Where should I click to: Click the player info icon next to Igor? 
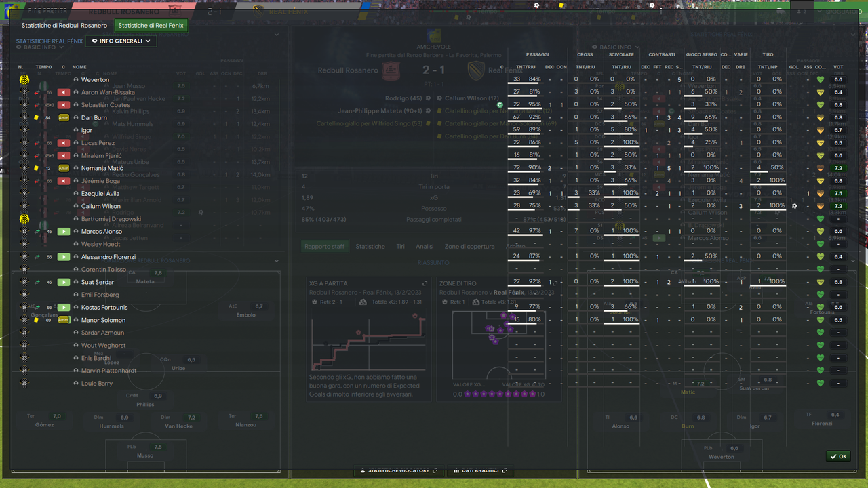(x=76, y=130)
